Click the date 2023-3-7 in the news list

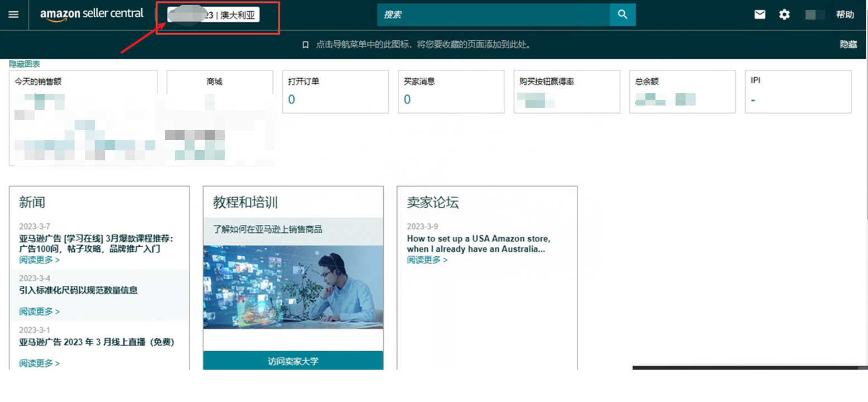35,226
